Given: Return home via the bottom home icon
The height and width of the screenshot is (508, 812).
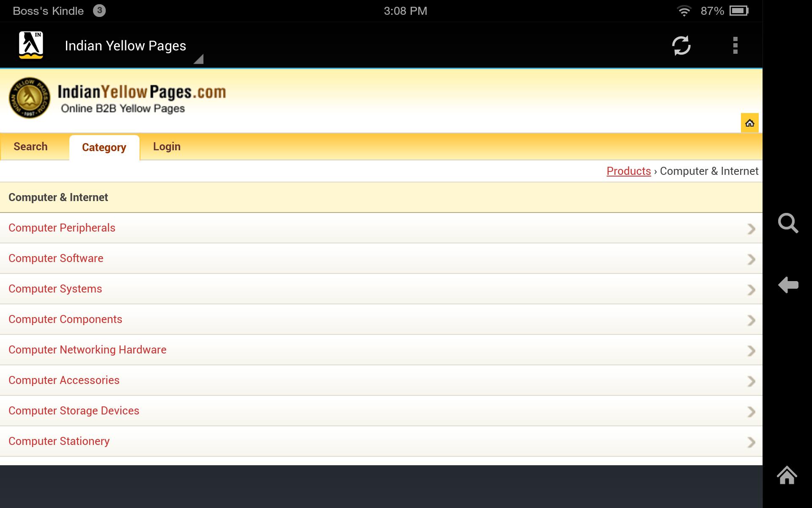Looking at the screenshot, I should point(787,476).
